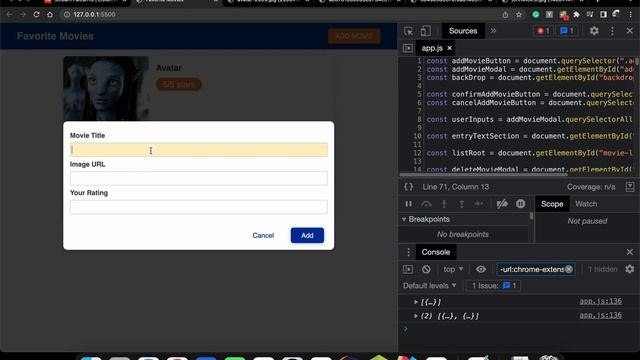Open the blue issues count badge
Viewport: 640px width, 360px height.
[x=567, y=31]
